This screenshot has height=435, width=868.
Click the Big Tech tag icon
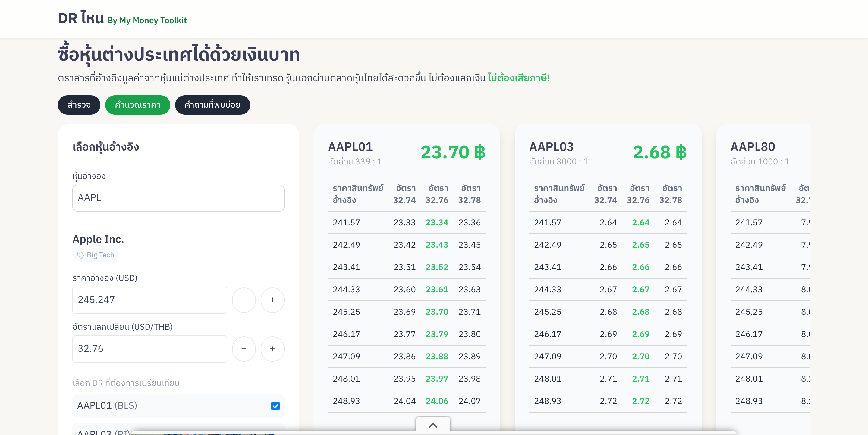(80, 255)
